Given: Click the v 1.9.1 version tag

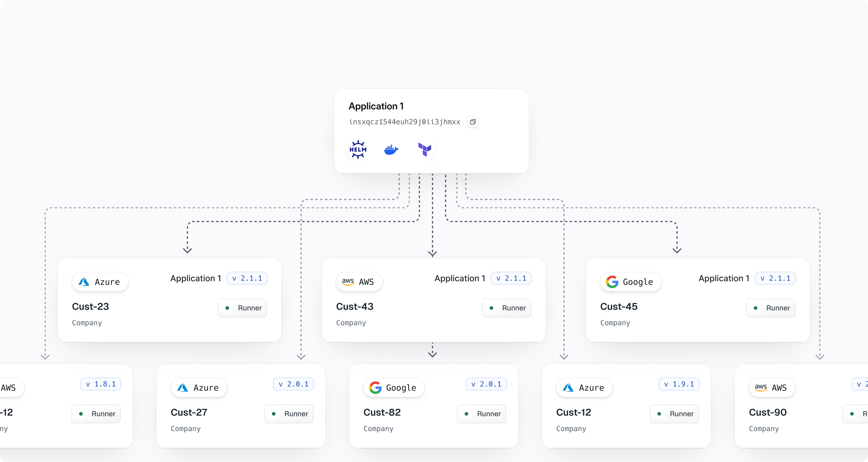Looking at the screenshot, I should pos(679,384).
